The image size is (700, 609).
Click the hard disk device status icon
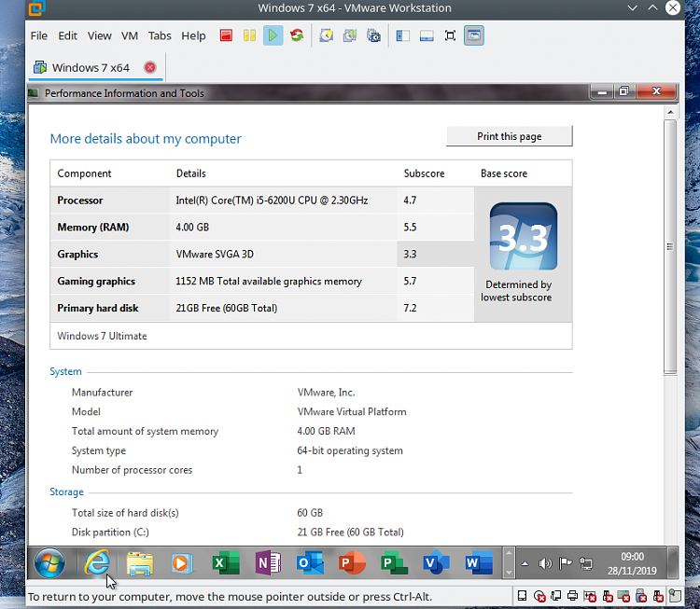tap(522, 596)
